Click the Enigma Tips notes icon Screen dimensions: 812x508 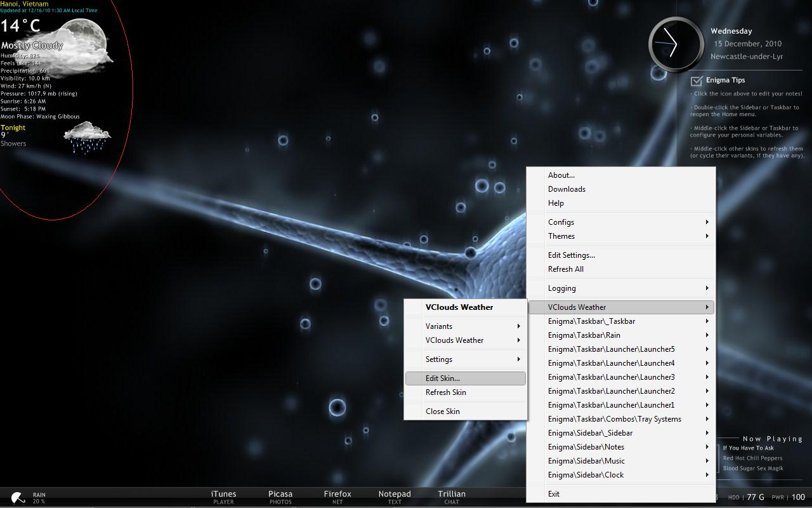(695, 80)
